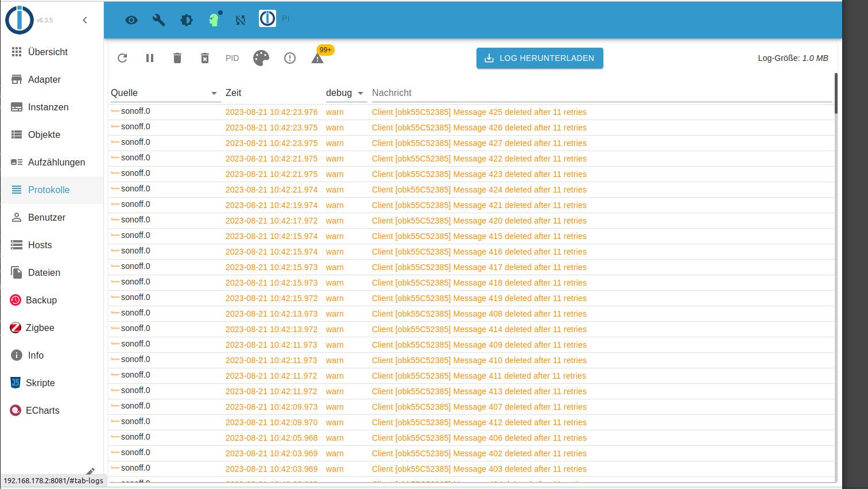Open Aufzählungen in sidebar
Viewport: 868px width, 489px height.
(x=52, y=162)
